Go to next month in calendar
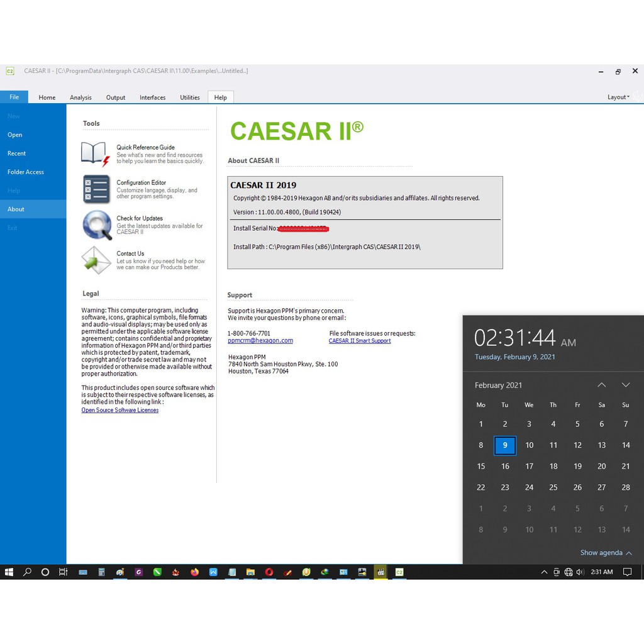The width and height of the screenshot is (644, 644). [626, 385]
